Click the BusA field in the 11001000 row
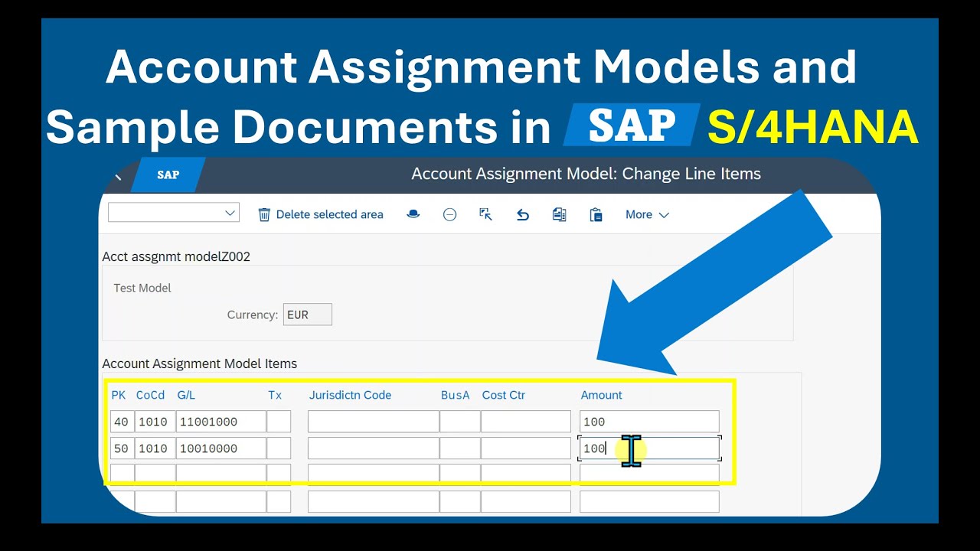This screenshot has height=551, width=980. [460, 422]
